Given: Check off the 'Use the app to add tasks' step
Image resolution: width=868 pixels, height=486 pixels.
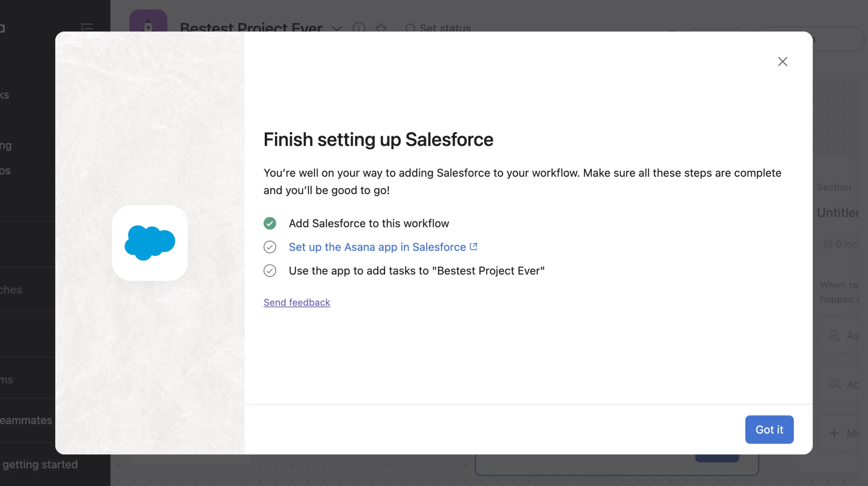Looking at the screenshot, I should tap(269, 270).
